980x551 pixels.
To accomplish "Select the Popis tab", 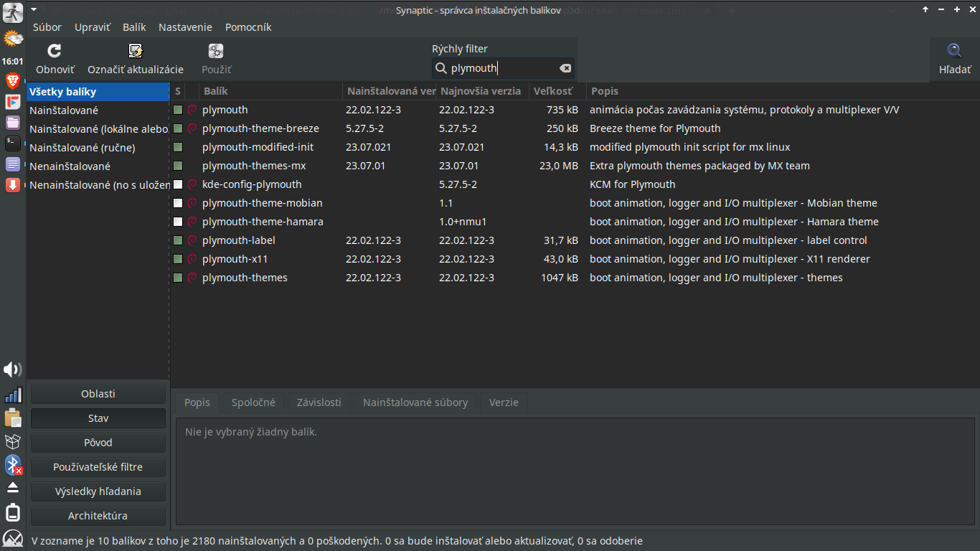I will pos(197,402).
